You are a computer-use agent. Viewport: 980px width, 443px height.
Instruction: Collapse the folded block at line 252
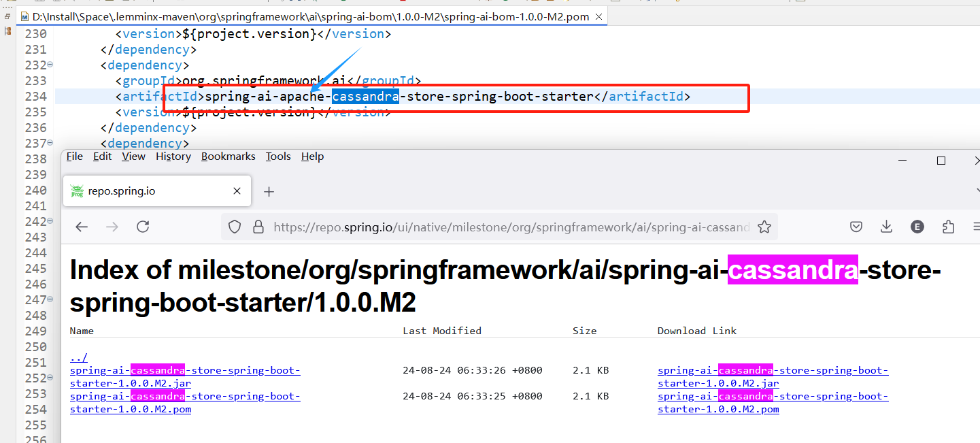coord(50,378)
